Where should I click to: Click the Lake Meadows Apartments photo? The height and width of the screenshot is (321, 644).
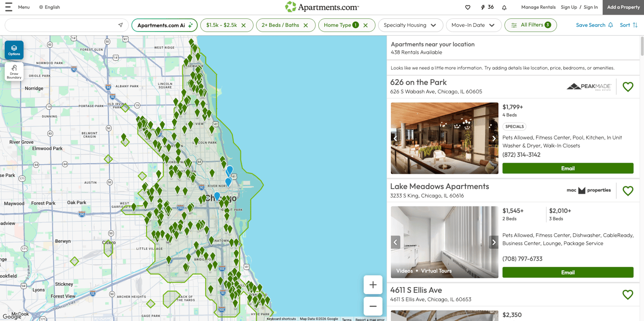[x=445, y=242]
